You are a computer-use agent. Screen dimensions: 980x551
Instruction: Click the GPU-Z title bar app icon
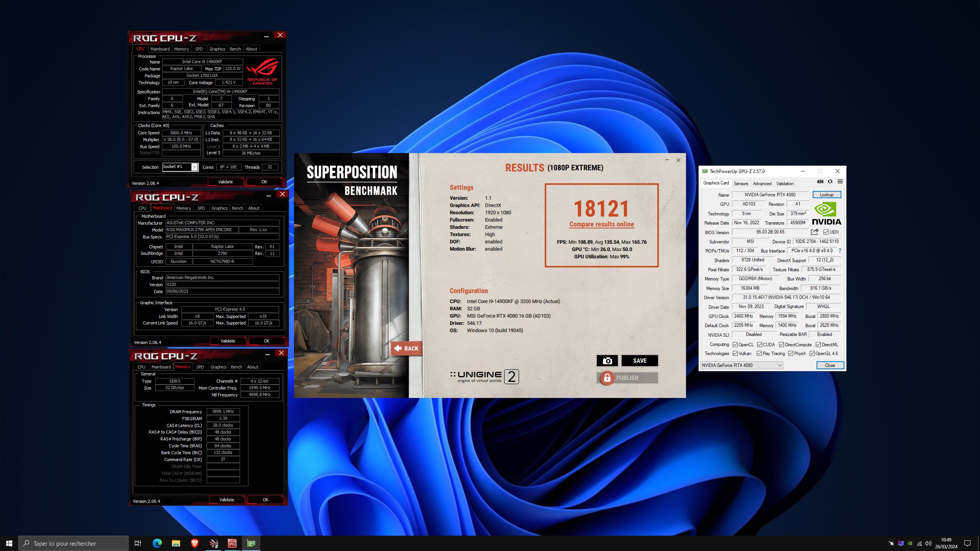tap(705, 171)
